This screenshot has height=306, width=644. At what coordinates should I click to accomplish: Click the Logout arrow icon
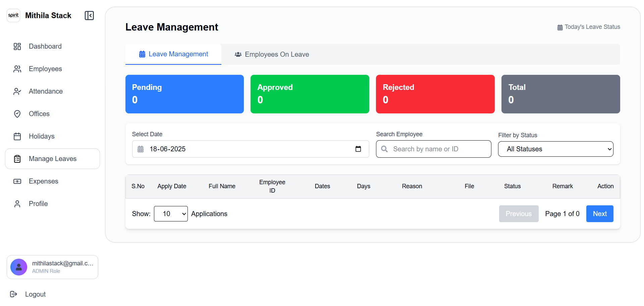[13, 294]
